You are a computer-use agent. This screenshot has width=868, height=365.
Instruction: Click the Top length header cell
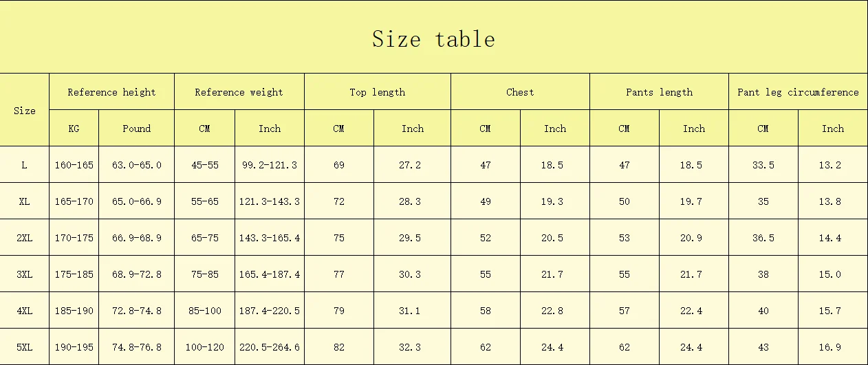(377, 92)
